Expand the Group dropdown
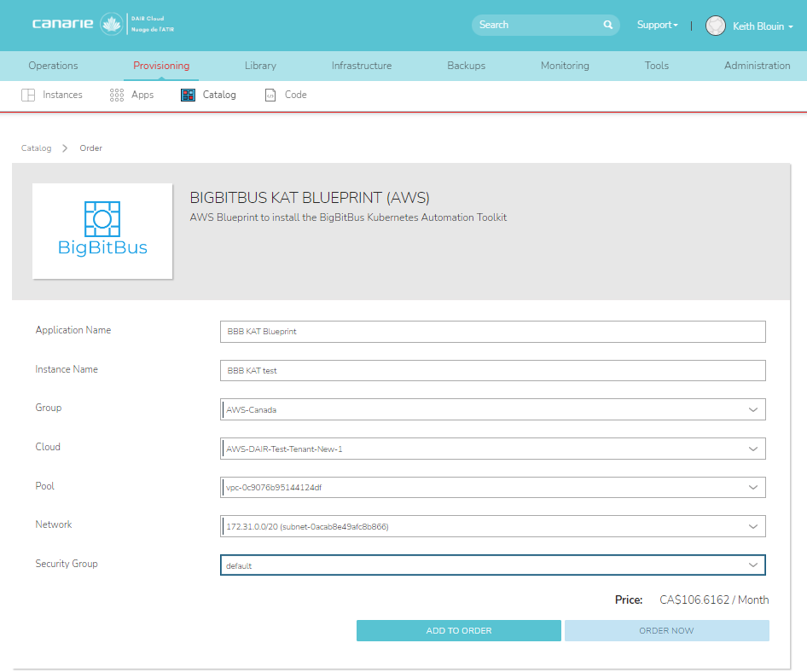Image resolution: width=807 pixels, height=672 pixels. pyautogui.click(x=752, y=409)
